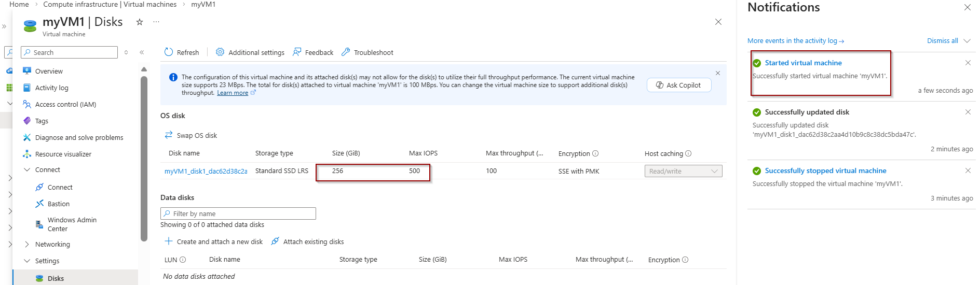Open myVM1_disk1 OS disk link
980x285 pixels.
click(x=206, y=171)
